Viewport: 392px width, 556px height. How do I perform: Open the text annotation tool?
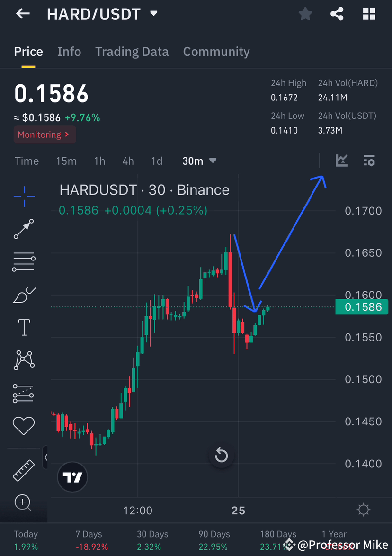24,327
